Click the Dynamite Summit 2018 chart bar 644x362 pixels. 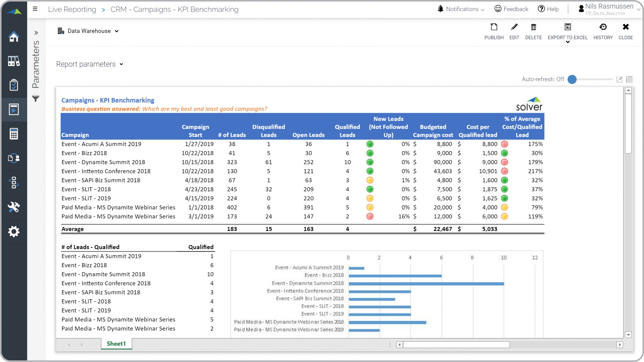pos(426,284)
